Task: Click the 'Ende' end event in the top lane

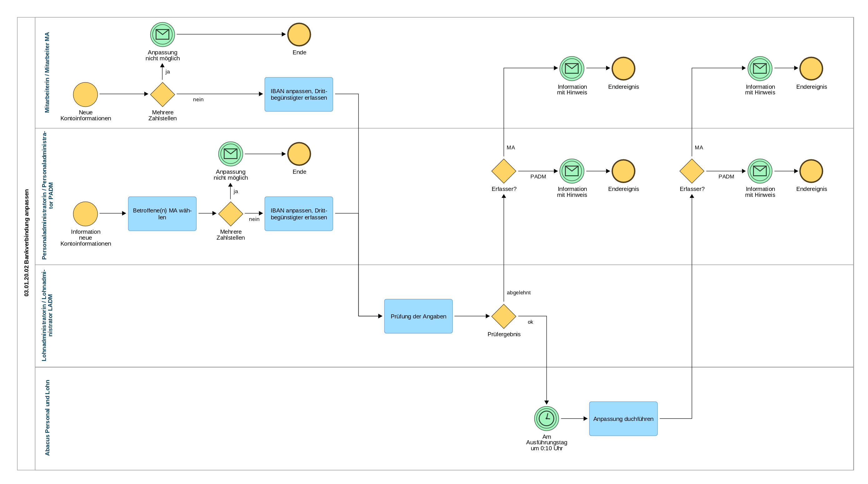Action: (x=299, y=34)
